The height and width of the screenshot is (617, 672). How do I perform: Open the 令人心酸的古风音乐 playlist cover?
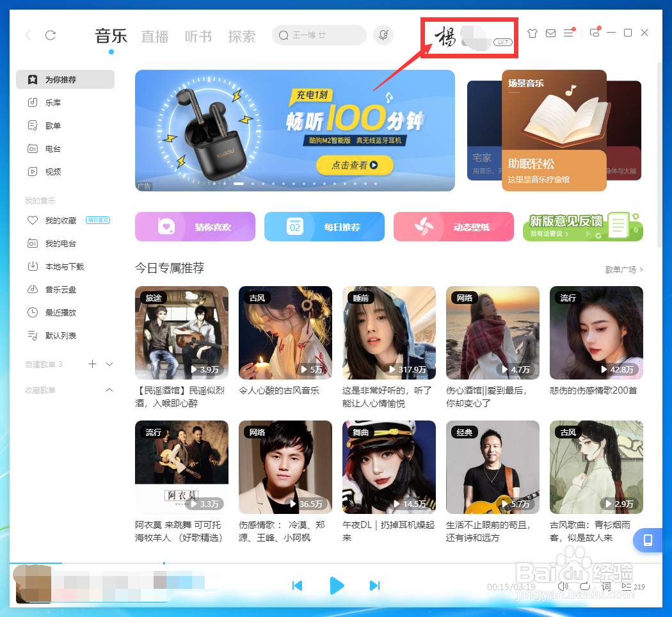coord(285,333)
